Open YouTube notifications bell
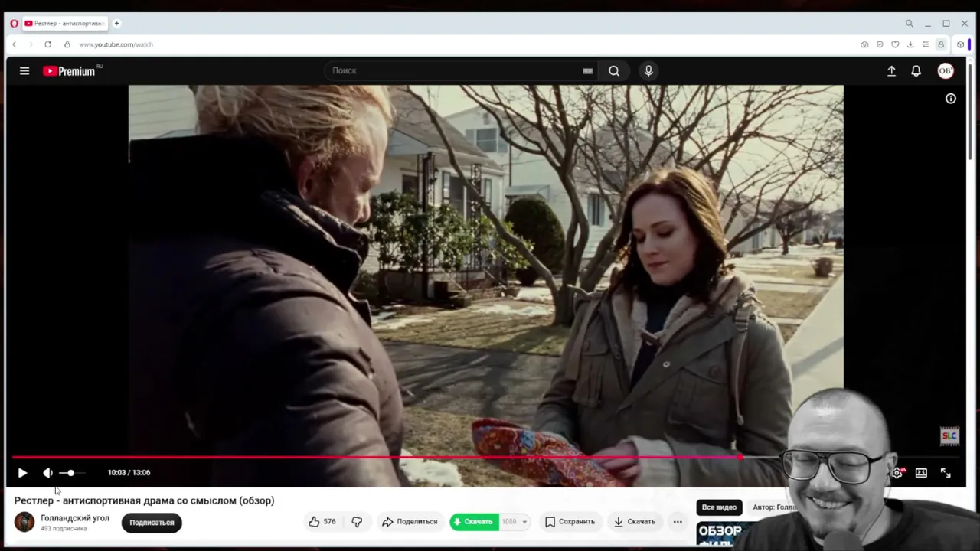Screen dimensions: 980x551 tap(916, 71)
